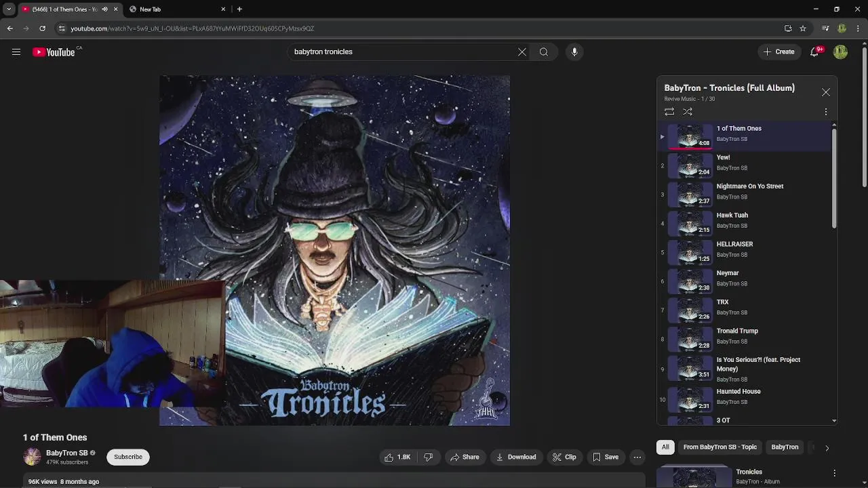Image resolution: width=868 pixels, height=488 pixels.
Task: Save video to a playlist
Action: tap(606, 457)
